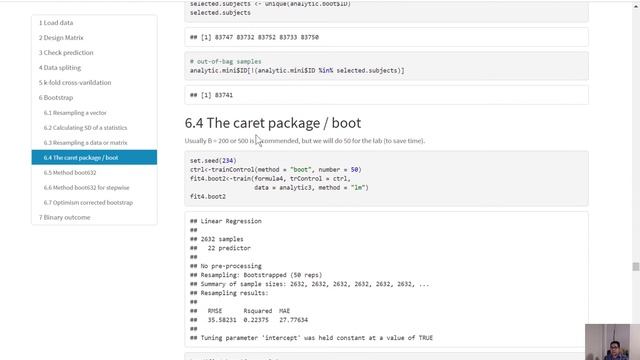The width and height of the screenshot is (640, 360).
Task: Open '6.3 Resampling a data or matrix'
Action: pos(86,143)
